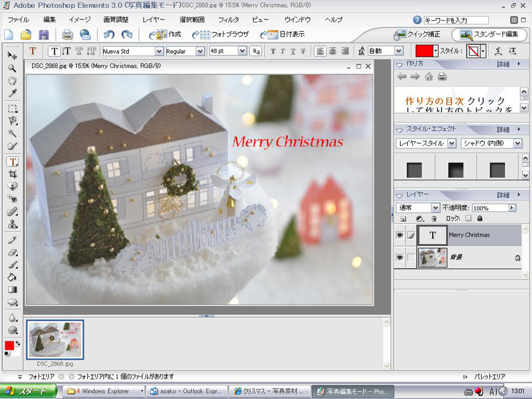Click the create warped text icon

[497, 51]
